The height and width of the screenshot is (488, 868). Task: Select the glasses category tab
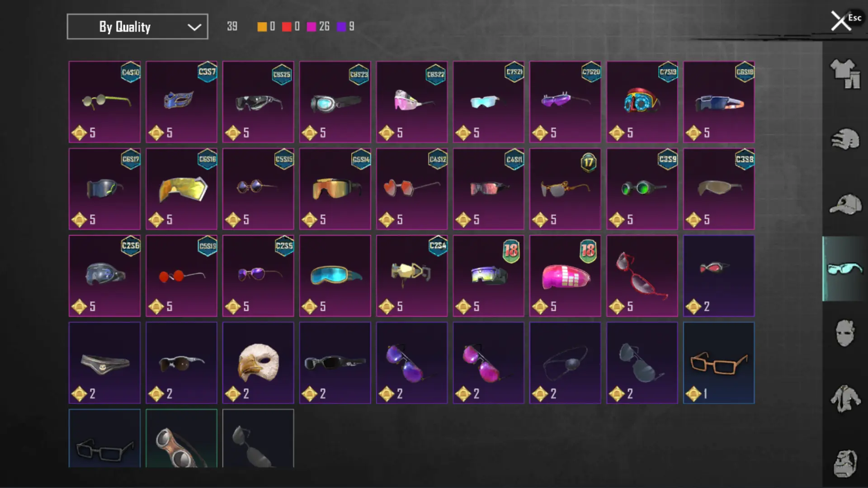[844, 269]
